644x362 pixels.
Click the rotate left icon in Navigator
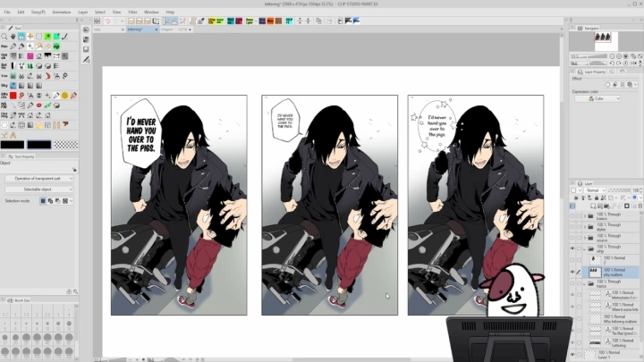(612, 63)
